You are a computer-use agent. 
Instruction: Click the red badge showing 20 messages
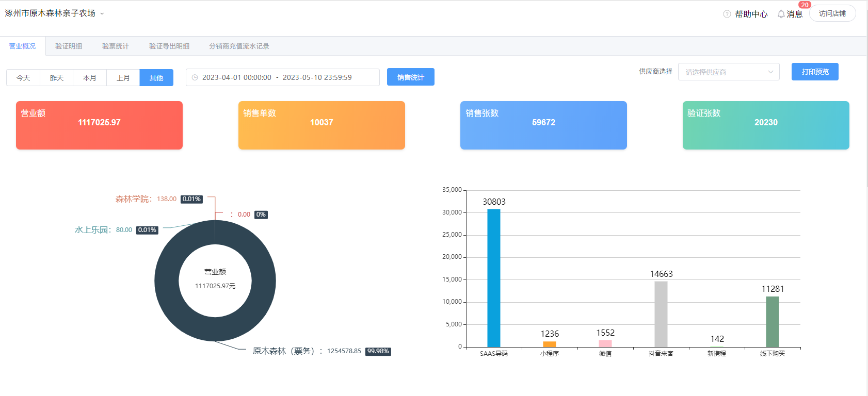805,5
